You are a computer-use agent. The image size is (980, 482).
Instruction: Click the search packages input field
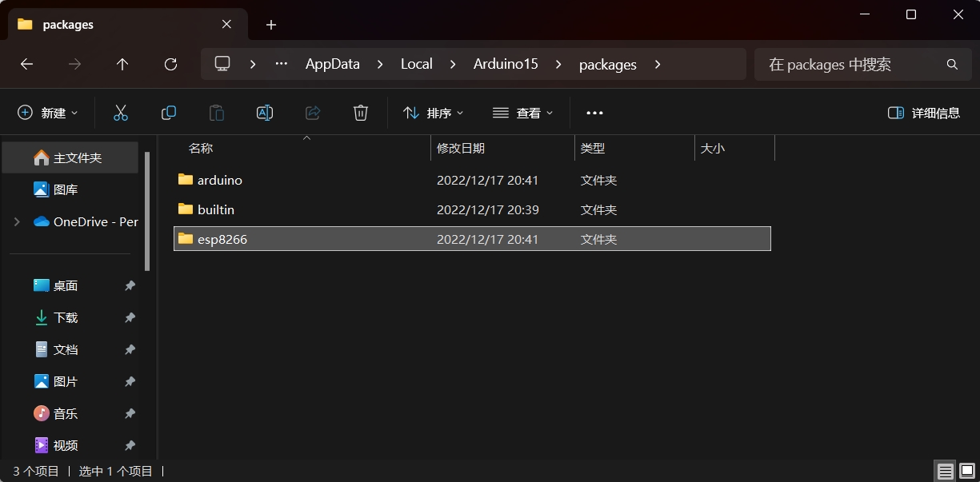(852, 64)
